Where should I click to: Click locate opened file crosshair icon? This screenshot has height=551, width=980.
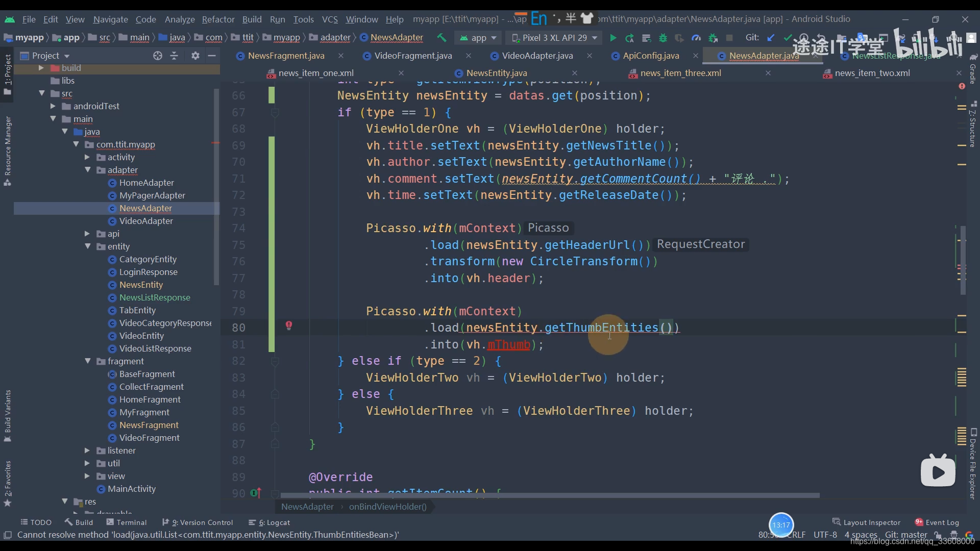[158, 56]
